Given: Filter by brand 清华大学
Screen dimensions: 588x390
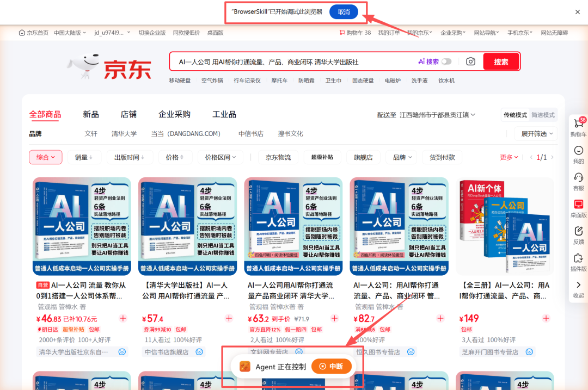Looking at the screenshot, I should tap(124, 134).
